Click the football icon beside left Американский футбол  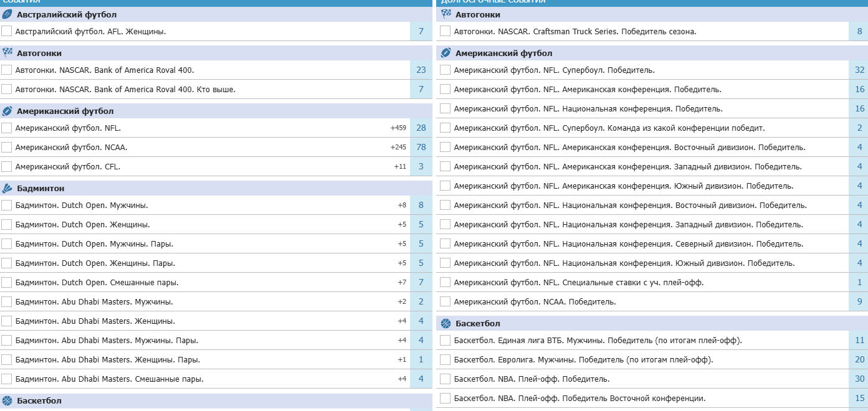[7, 111]
